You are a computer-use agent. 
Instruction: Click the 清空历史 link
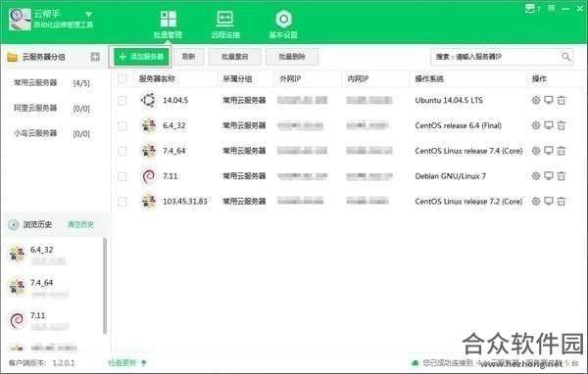pyautogui.click(x=80, y=224)
